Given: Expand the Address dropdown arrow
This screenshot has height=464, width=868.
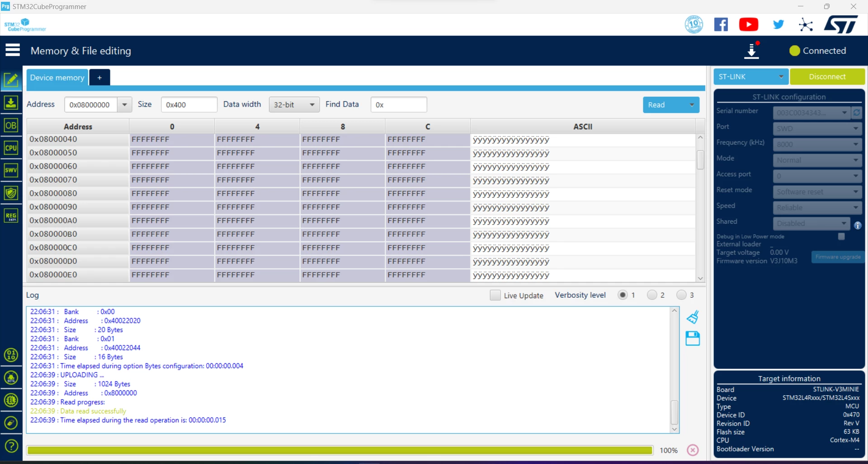Looking at the screenshot, I should point(124,105).
